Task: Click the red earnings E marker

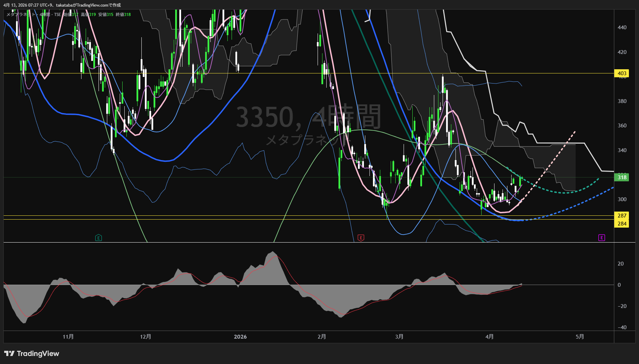Action: [361, 238]
